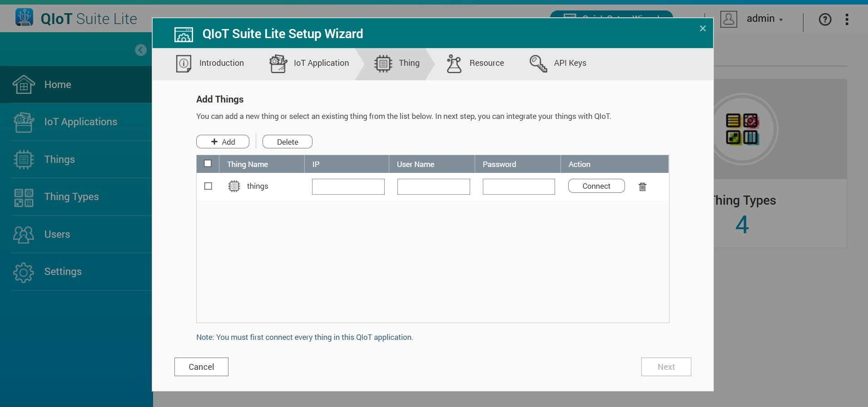Click the trash icon in things row
Image resolution: width=868 pixels, height=407 pixels.
tap(642, 186)
